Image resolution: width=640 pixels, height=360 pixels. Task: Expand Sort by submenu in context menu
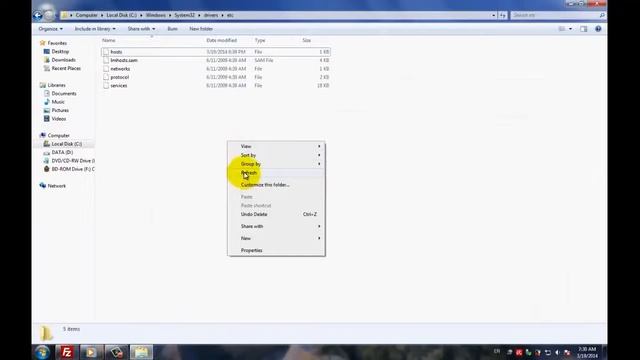pyautogui.click(x=276, y=155)
